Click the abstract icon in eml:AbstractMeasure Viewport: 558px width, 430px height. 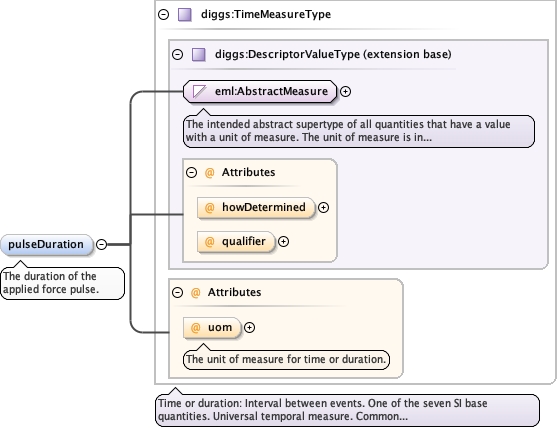[x=199, y=91]
